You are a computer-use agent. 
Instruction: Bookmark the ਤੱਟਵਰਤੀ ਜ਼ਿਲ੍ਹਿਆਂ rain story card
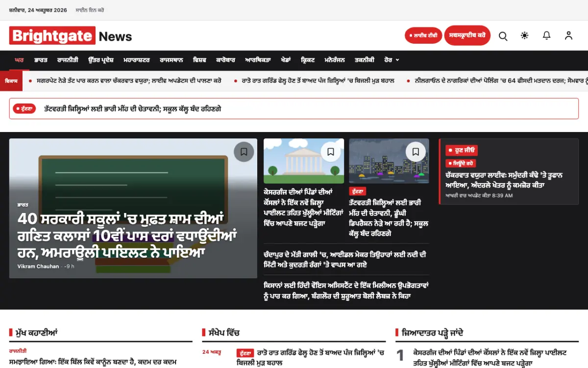click(x=416, y=152)
